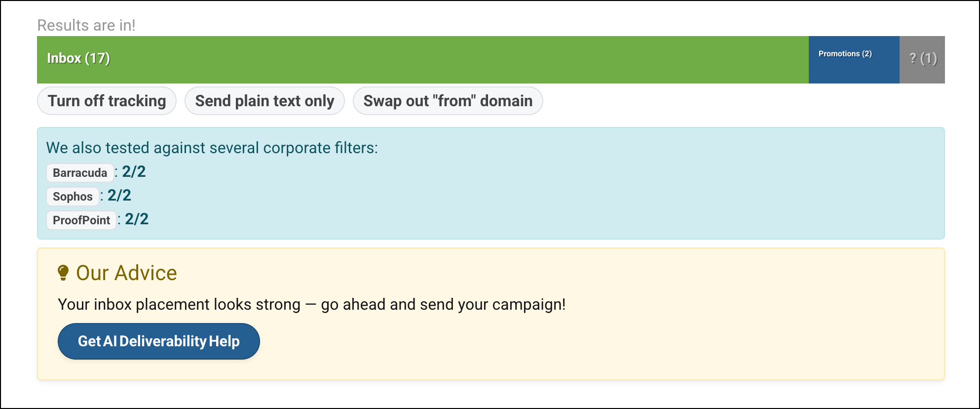Select the Swap out "from" domain pill
This screenshot has width=980, height=409.
click(448, 101)
